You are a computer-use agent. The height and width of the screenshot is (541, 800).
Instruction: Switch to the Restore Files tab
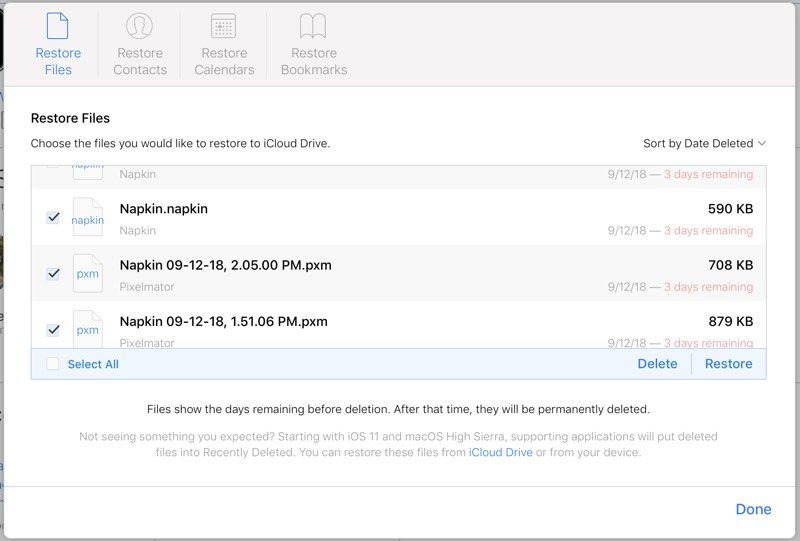point(58,45)
